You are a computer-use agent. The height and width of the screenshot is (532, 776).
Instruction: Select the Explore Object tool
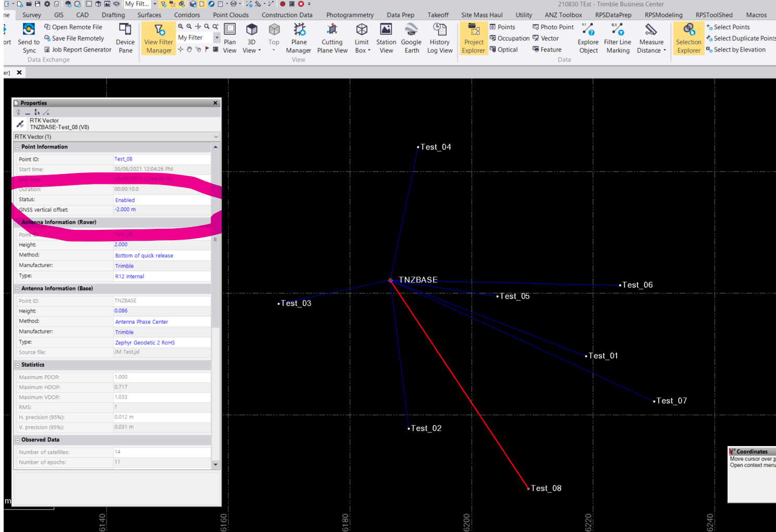pyautogui.click(x=588, y=38)
